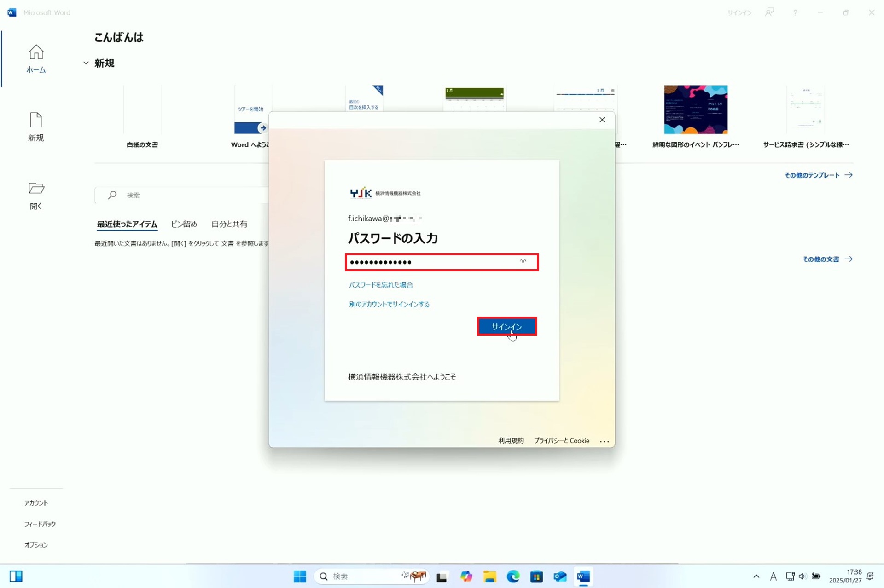Click サインイン in Word title bar
The height and width of the screenshot is (588, 884).
pyautogui.click(x=739, y=12)
